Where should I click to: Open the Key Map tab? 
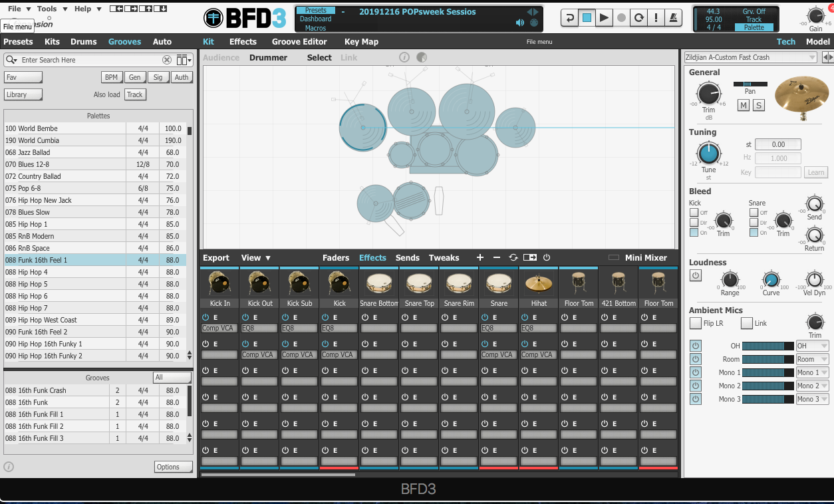pyautogui.click(x=361, y=41)
